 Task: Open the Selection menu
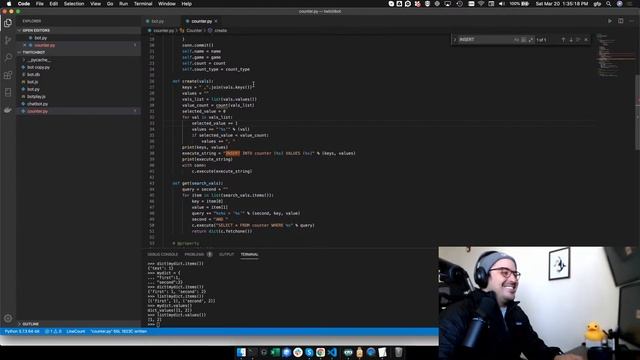click(x=74, y=4)
